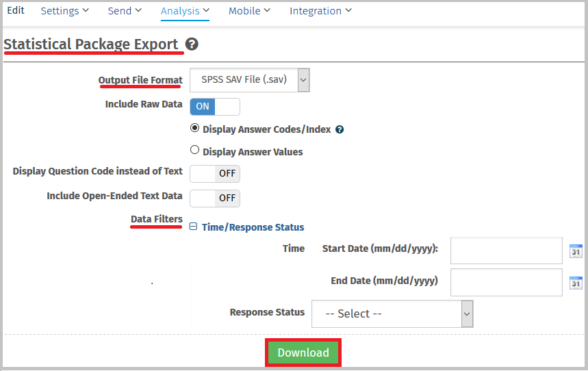The height and width of the screenshot is (371, 588).
Task: Open help icon beside Statistical Package Export
Action: click(x=192, y=44)
